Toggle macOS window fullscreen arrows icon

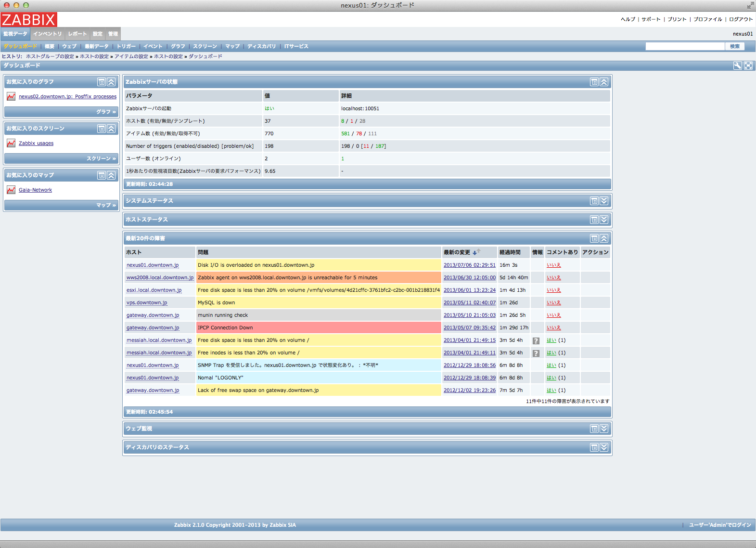pos(750,5)
